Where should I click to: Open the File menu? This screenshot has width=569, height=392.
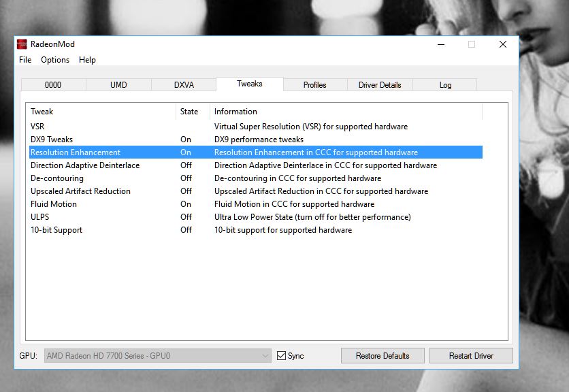(25, 60)
